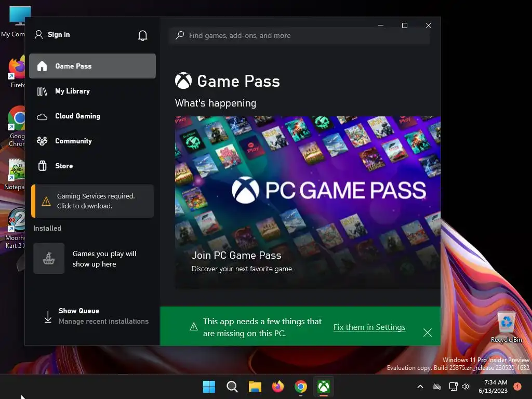Click the Game Pass home icon
532x399 pixels.
coord(42,66)
